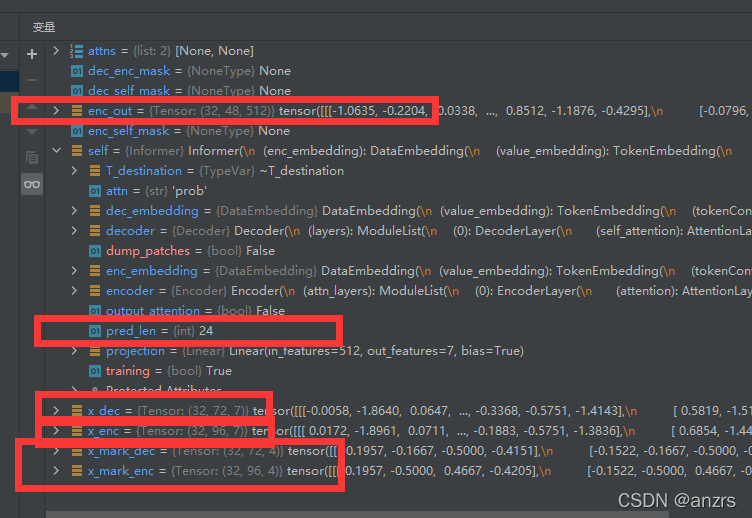The image size is (752, 518).
Task: Click the type icon next to attn
Action: coord(95,191)
